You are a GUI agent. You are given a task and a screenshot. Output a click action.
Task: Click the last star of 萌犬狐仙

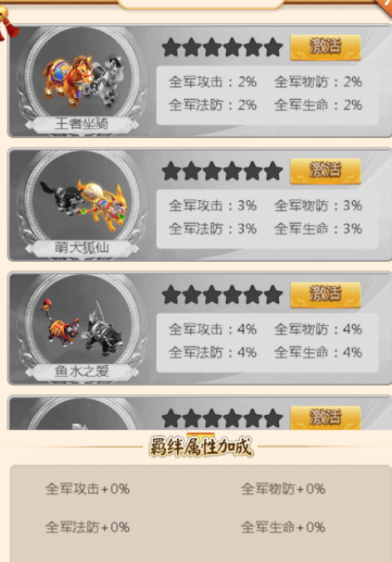[x=273, y=171]
